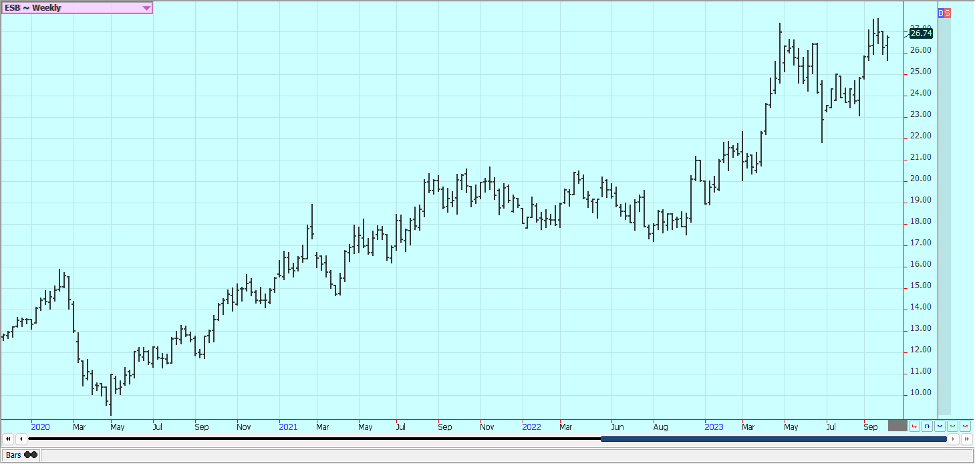976x464 pixels.
Task: Click the empty status field beside Bars tab
Action: click(507, 455)
